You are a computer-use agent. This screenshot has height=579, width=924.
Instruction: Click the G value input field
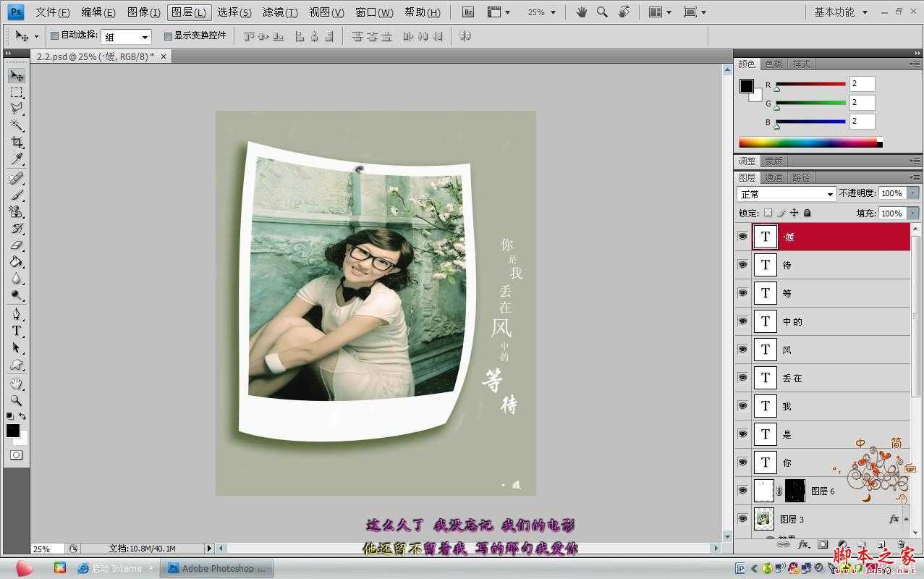click(x=862, y=103)
